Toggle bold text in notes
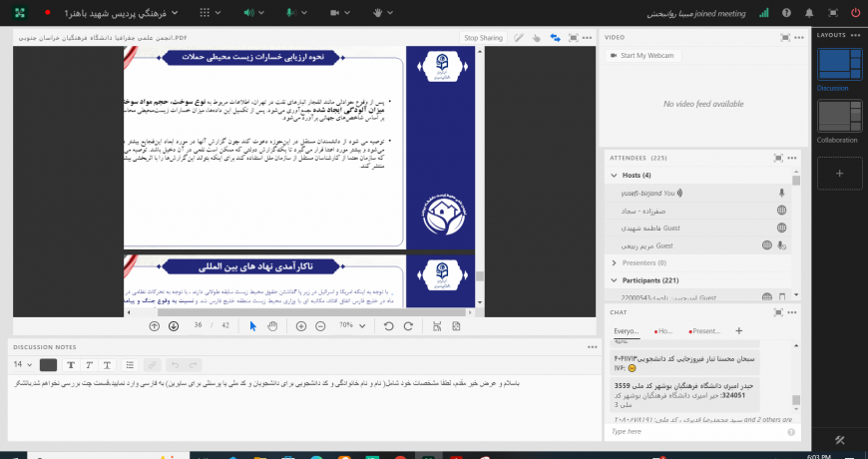The image size is (868, 459). click(71, 365)
